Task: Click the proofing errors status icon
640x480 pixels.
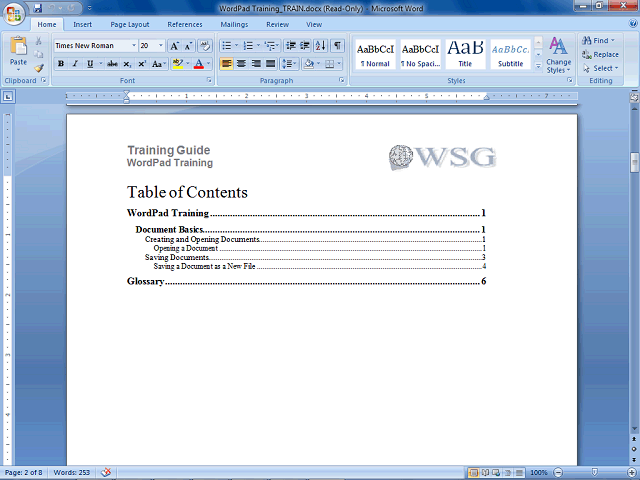Action: pos(106,472)
